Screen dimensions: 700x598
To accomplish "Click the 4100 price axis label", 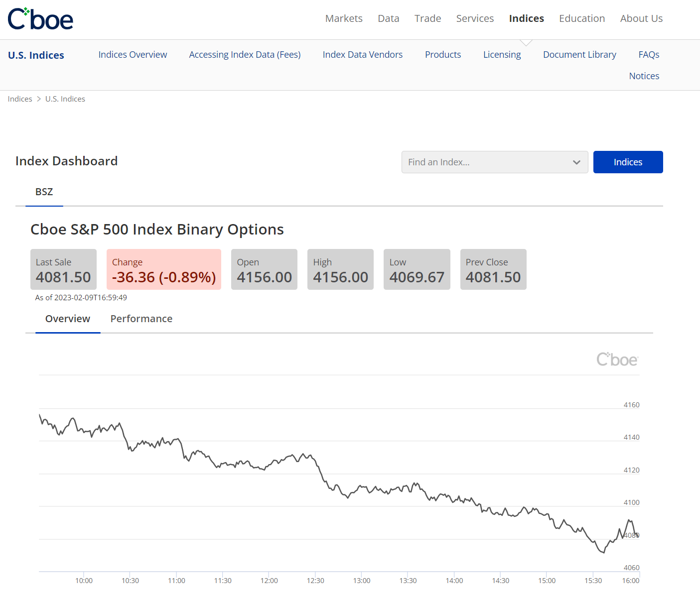I will coord(631,502).
